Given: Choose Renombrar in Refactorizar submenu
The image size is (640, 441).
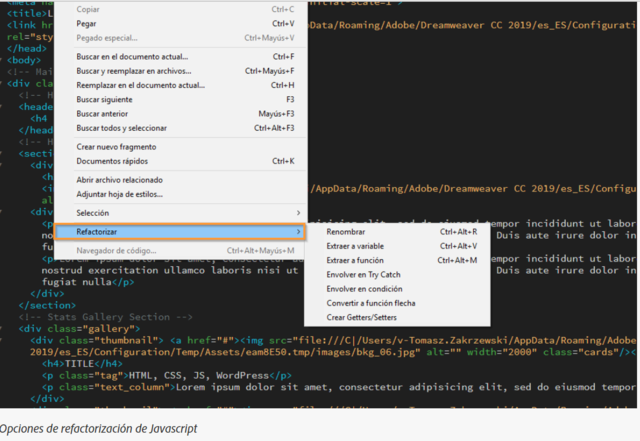Looking at the screenshot, I should coord(397,232).
